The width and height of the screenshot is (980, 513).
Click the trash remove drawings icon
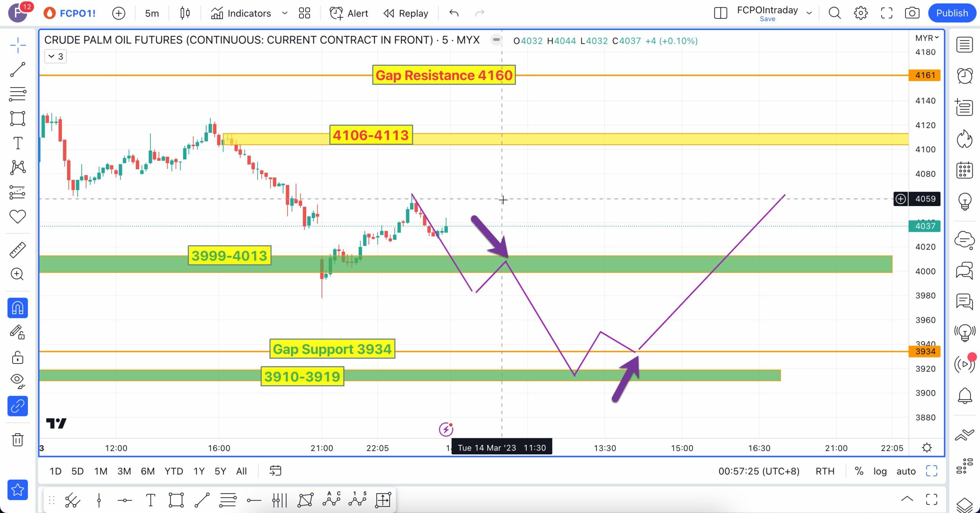pos(18,439)
